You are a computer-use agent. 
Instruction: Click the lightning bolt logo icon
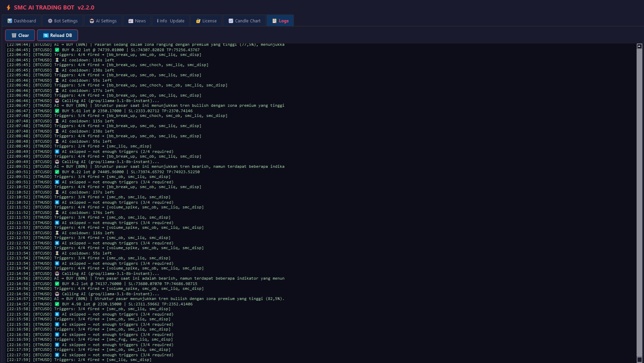click(8, 7)
